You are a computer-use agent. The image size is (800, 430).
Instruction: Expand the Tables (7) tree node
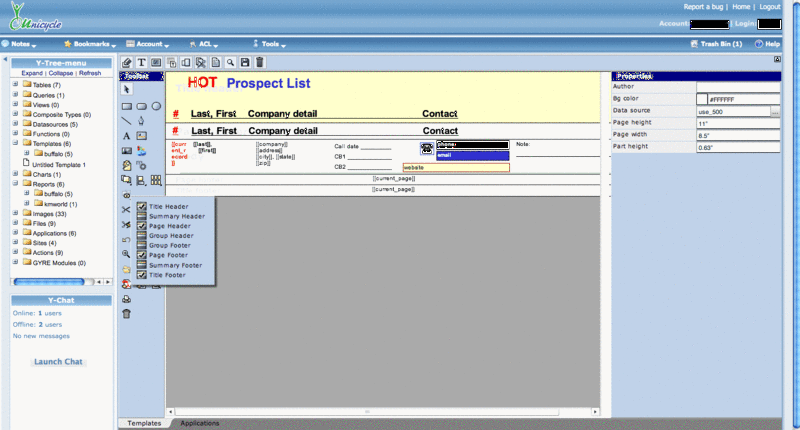pos(15,85)
